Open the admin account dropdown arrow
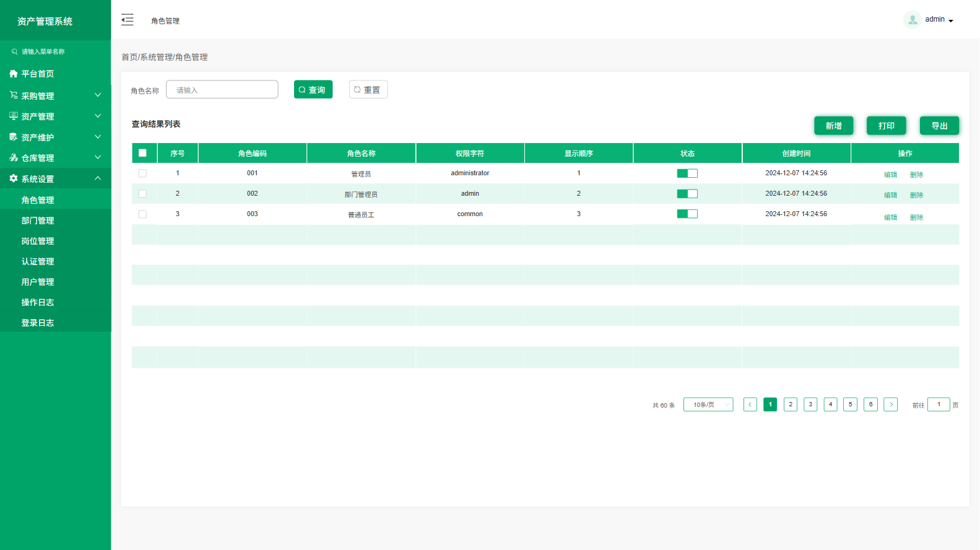Image resolution: width=980 pixels, height=550 pixels. 951,21
